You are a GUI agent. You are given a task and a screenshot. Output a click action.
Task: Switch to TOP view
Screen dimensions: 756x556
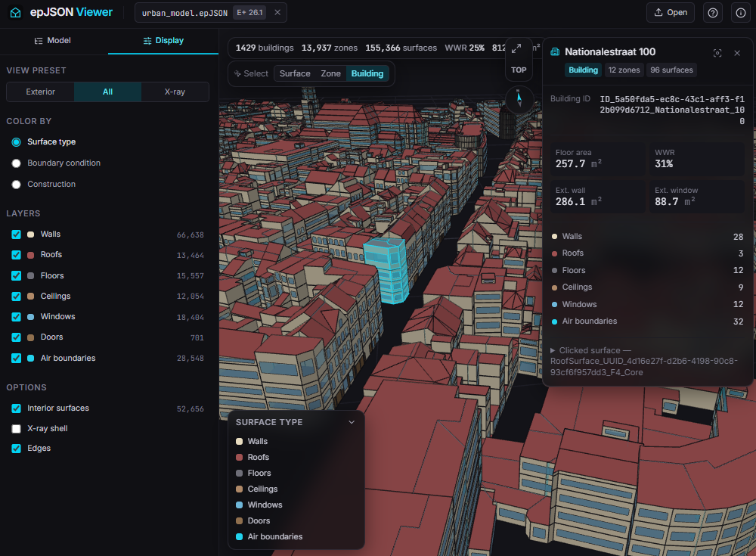tap(519, 70)
